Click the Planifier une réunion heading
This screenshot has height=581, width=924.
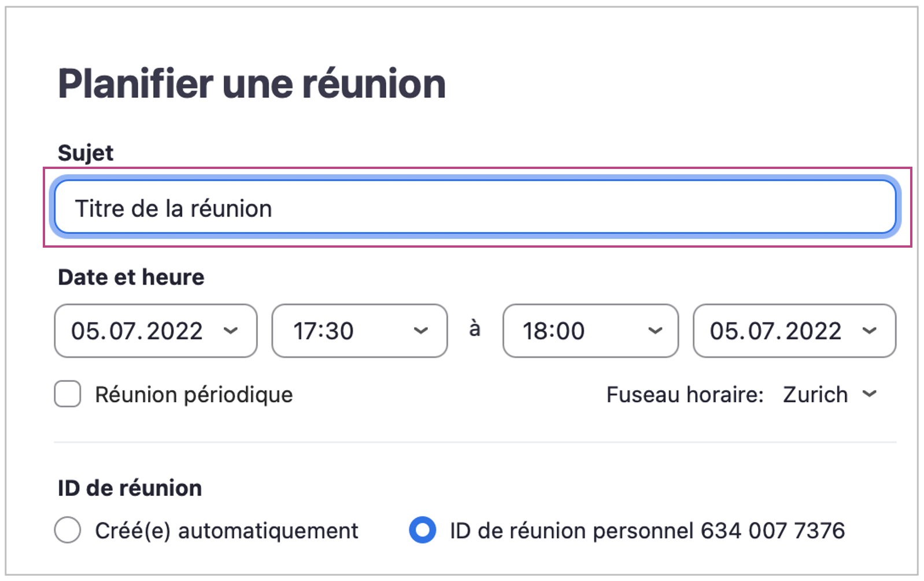click(x=252, y=84)
